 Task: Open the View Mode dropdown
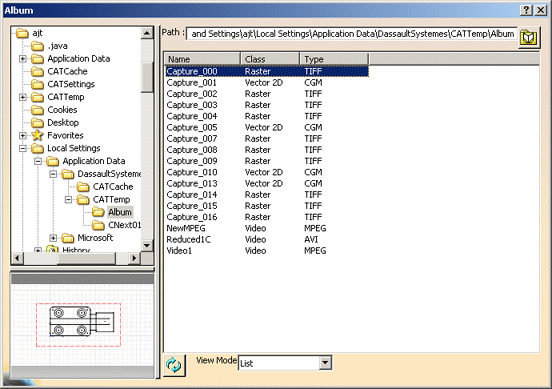click(325, 362)
